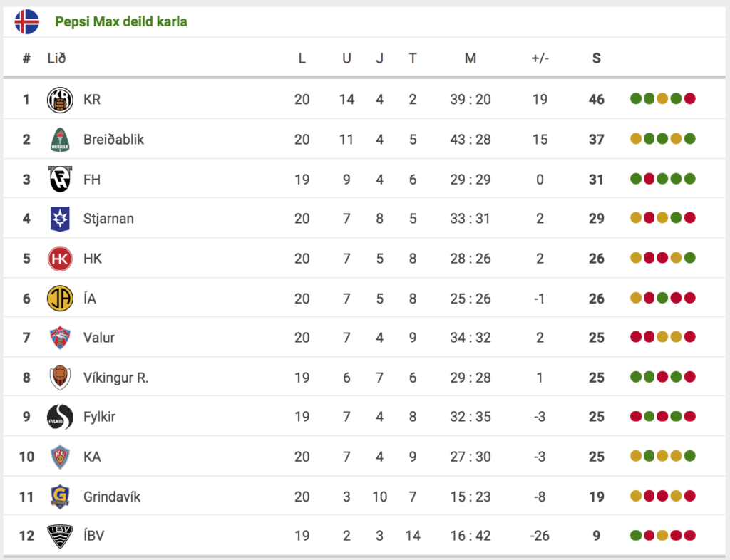
Task: Click KR's last red form dot
Action: (x=690, y=98)
